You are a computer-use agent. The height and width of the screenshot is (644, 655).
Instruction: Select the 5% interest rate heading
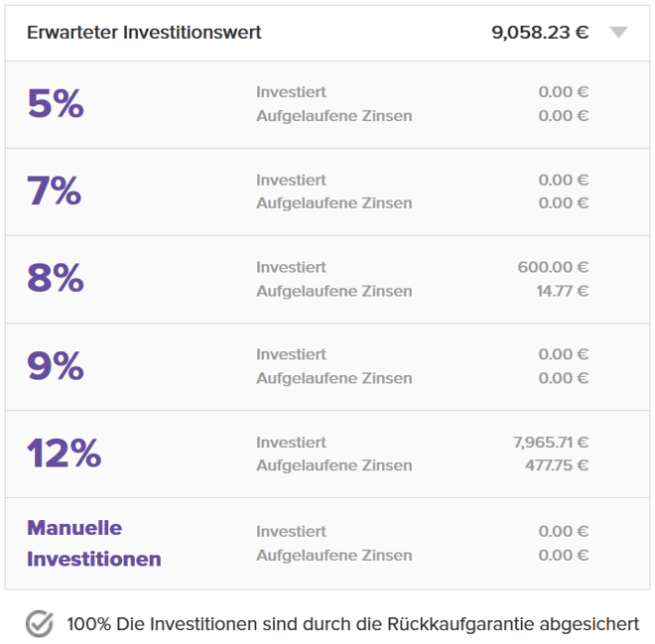[x=56, y=104]
